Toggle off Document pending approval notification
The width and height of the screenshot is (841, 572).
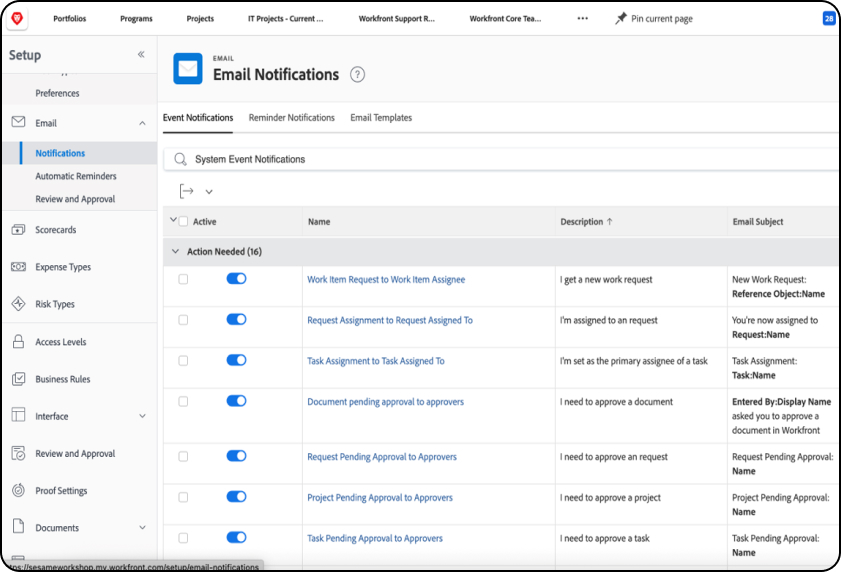click(236, 401)
